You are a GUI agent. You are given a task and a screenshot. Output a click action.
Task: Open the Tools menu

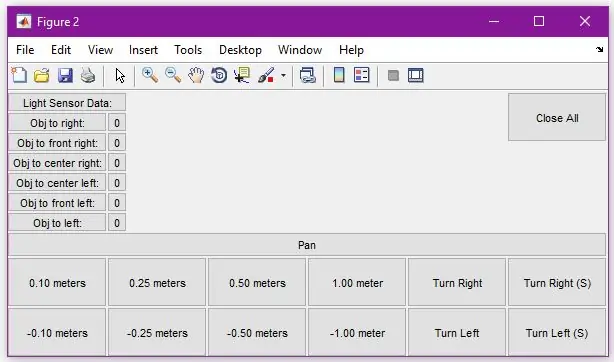(188, 50)
